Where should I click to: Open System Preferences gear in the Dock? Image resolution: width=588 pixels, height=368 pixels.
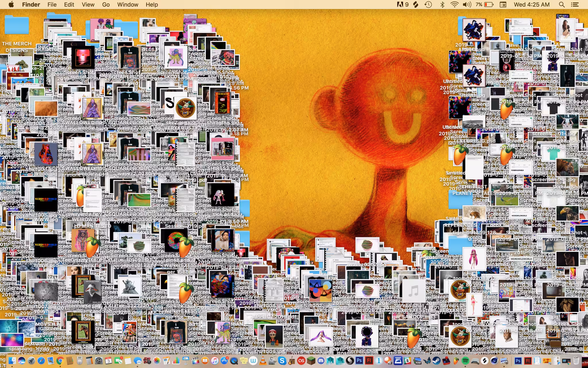pyautogui.click(x=99, y=361)
